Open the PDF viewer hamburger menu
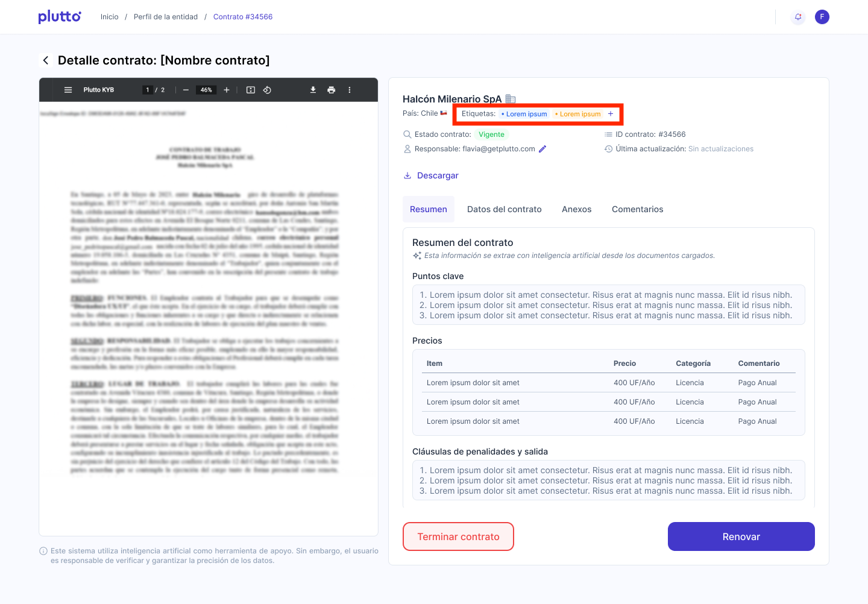 (x=68, y=90)
